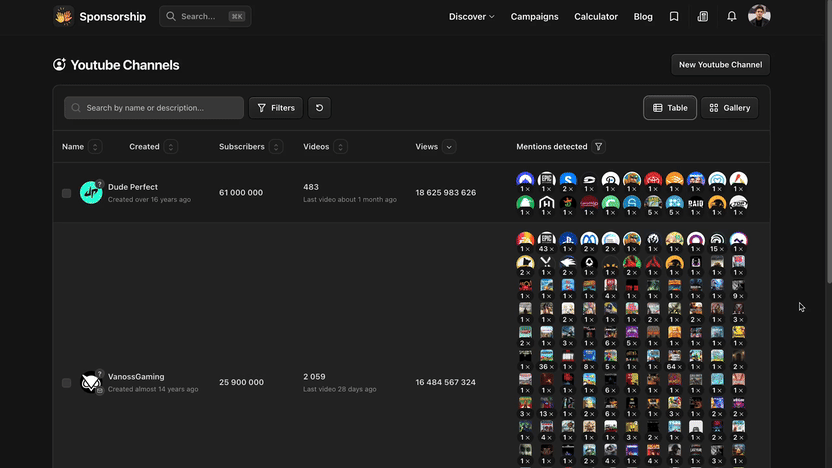Click the Youtube Channels page heading
The image size is (832, 468).
coord(125,65)
